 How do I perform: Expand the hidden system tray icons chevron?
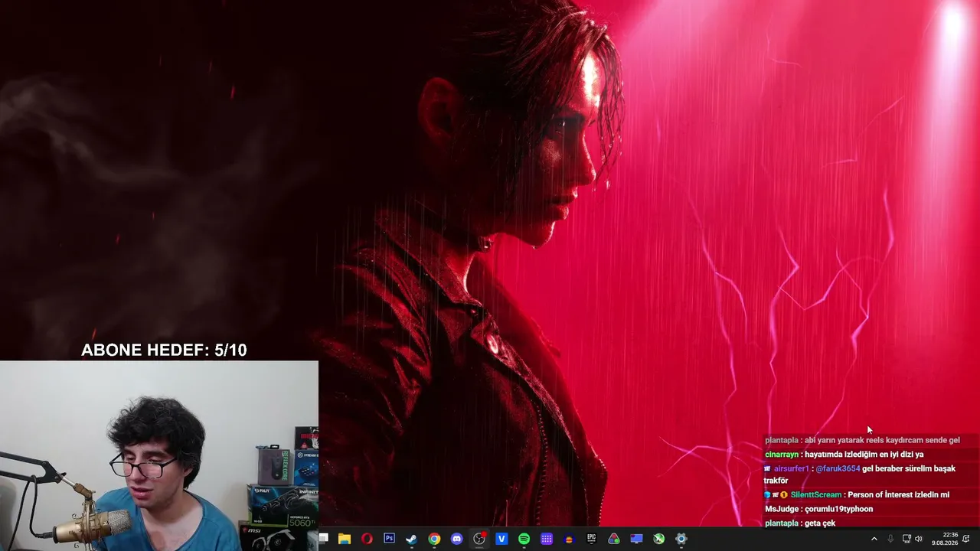pos(874,539)
